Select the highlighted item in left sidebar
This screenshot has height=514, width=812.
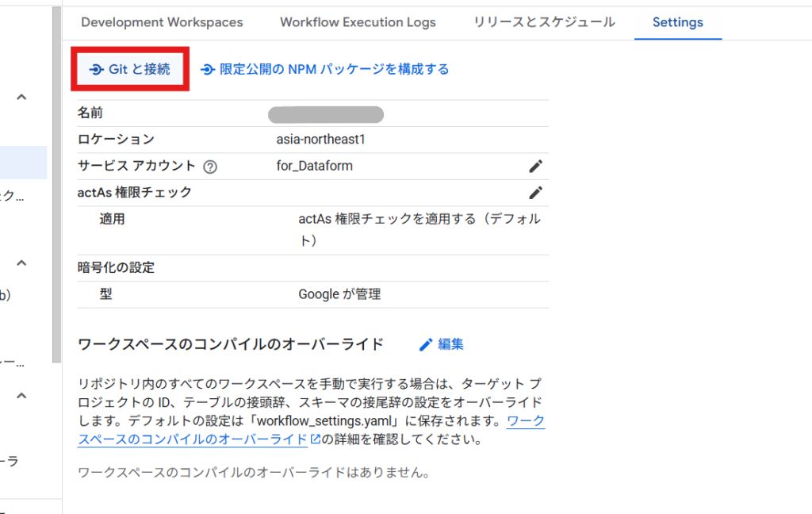(23, 163)
